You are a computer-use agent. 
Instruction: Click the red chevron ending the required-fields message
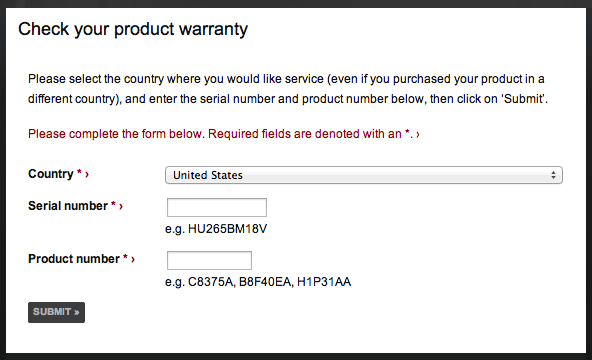click(418, 134)
